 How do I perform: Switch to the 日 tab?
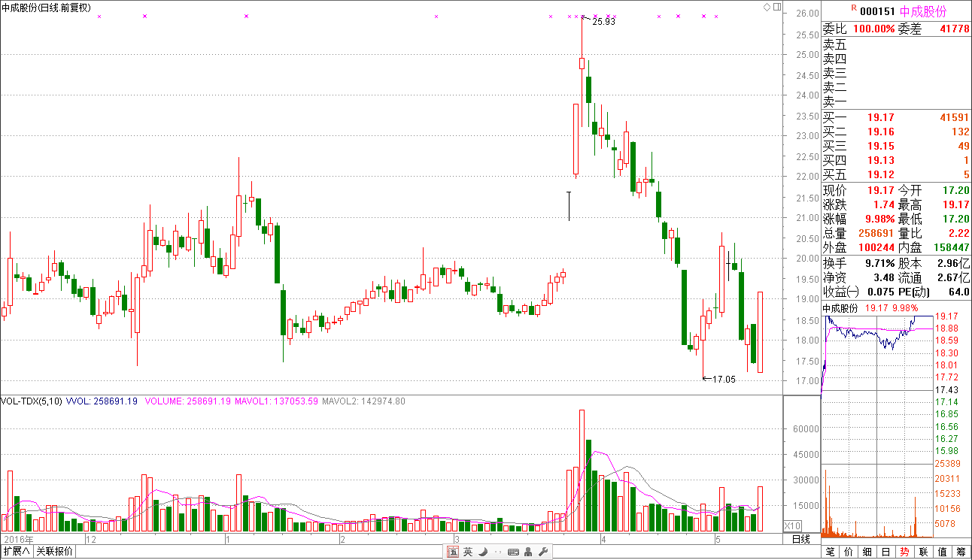(x=886, y=552)
